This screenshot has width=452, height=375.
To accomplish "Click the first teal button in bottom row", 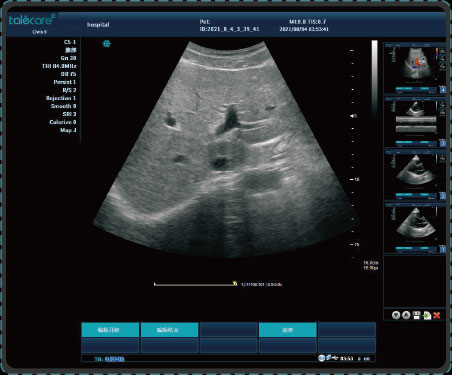I will 110,330.
